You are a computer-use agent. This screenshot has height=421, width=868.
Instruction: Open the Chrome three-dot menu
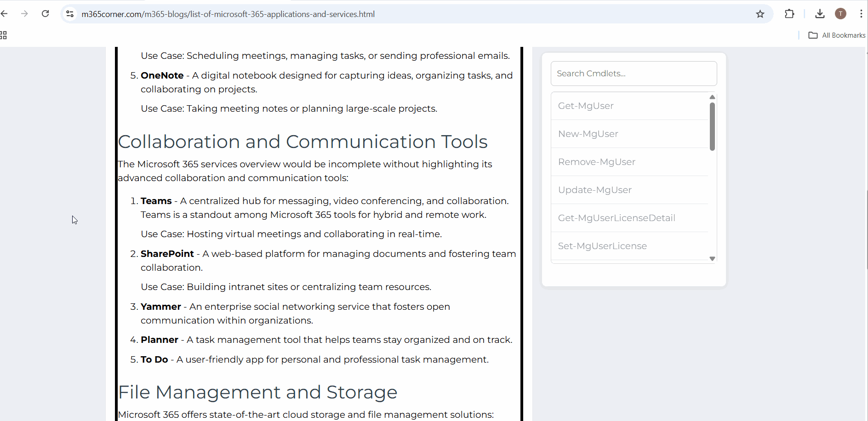click(861, 14)
